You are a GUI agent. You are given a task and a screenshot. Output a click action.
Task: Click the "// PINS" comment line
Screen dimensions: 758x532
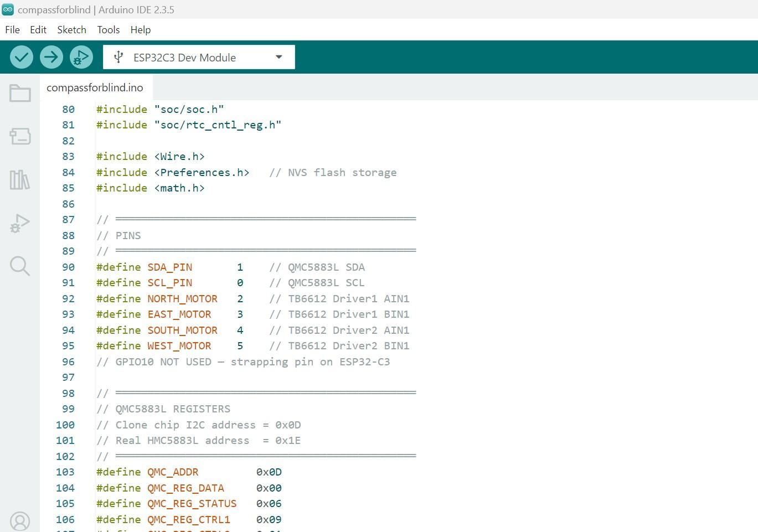click(x=119, y=235)
